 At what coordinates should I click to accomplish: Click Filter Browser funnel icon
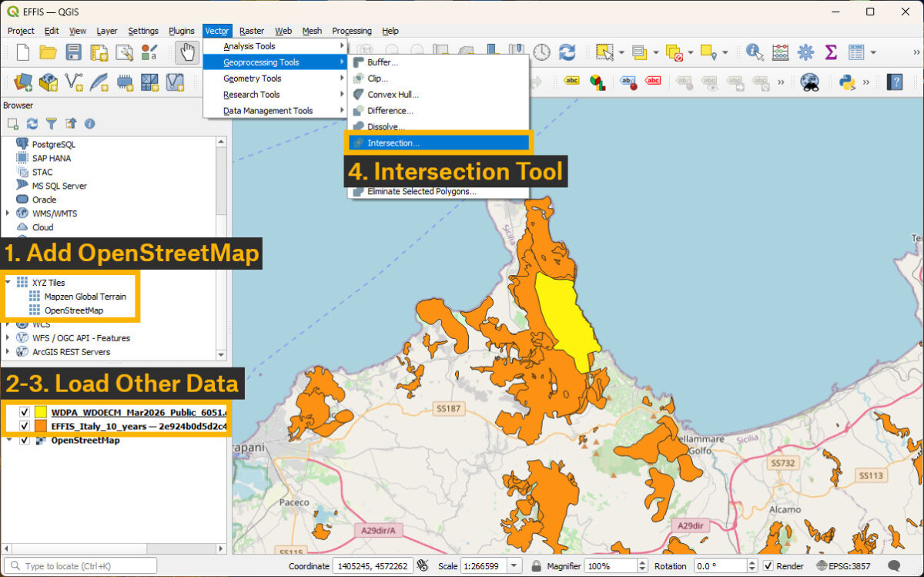52,123
